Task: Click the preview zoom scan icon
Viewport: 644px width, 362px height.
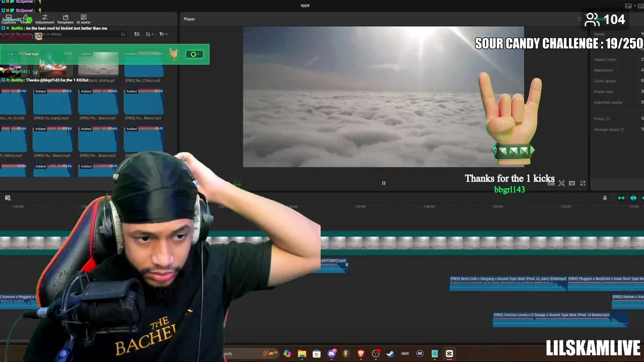Action: tap(561, 184)
